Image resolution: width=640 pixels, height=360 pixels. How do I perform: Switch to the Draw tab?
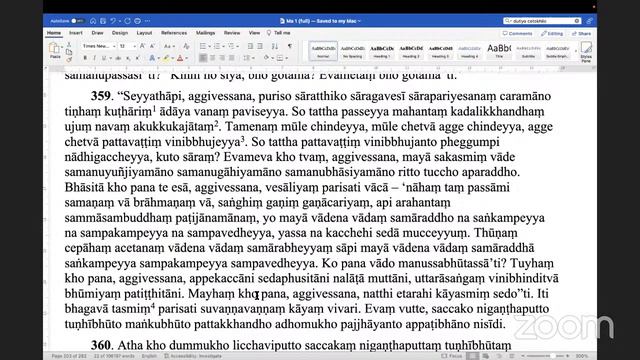pyautogui.click(x=97, y=33)
